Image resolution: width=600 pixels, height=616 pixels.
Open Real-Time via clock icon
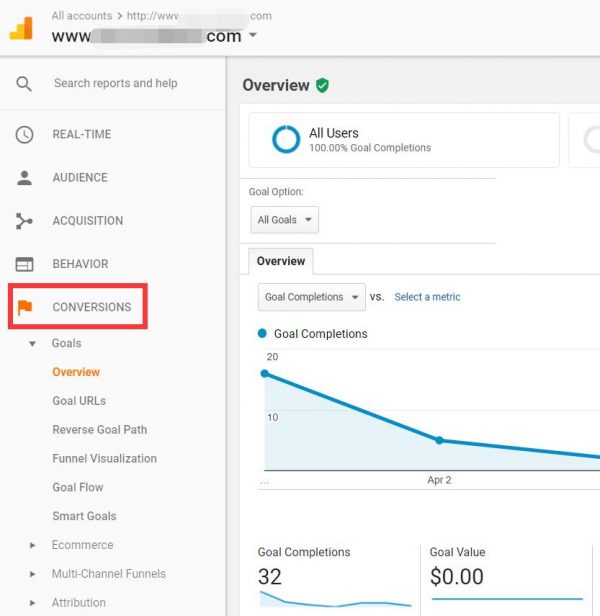click(x=24, y=134)
